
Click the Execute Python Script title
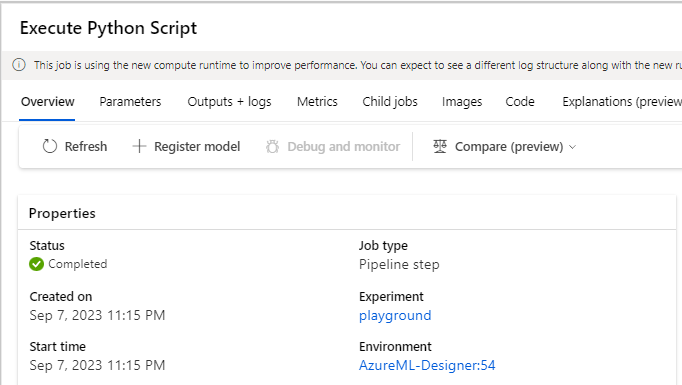[108, 28]
